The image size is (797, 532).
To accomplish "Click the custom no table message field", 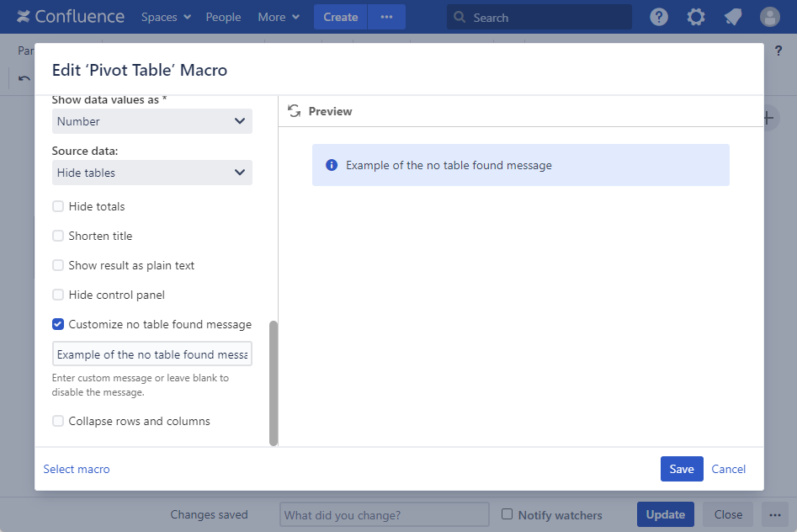I will tap(151, 354).
